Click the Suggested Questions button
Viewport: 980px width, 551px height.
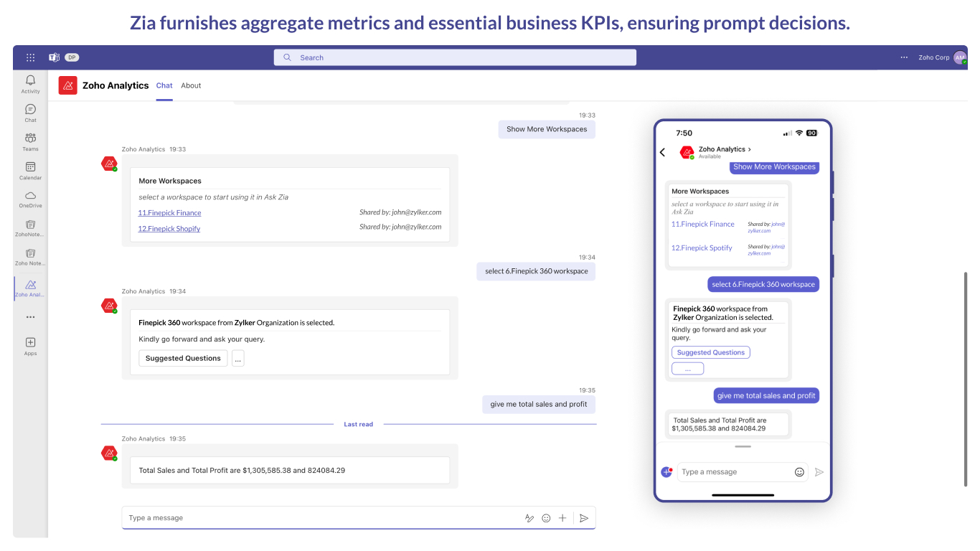pyautogui.click(x=183, y=358)
